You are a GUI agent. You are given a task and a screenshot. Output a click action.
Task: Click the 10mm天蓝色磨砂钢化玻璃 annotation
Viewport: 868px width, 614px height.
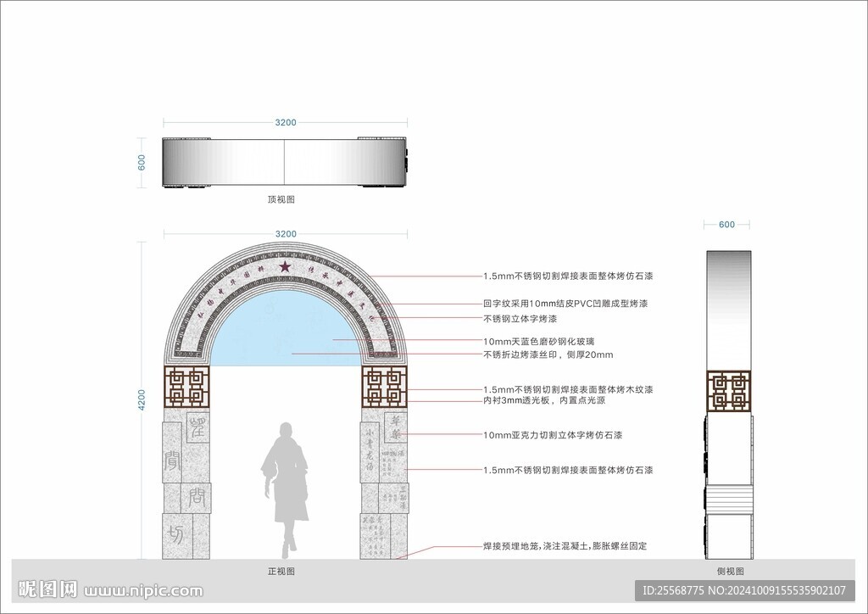tap(538, 342)
